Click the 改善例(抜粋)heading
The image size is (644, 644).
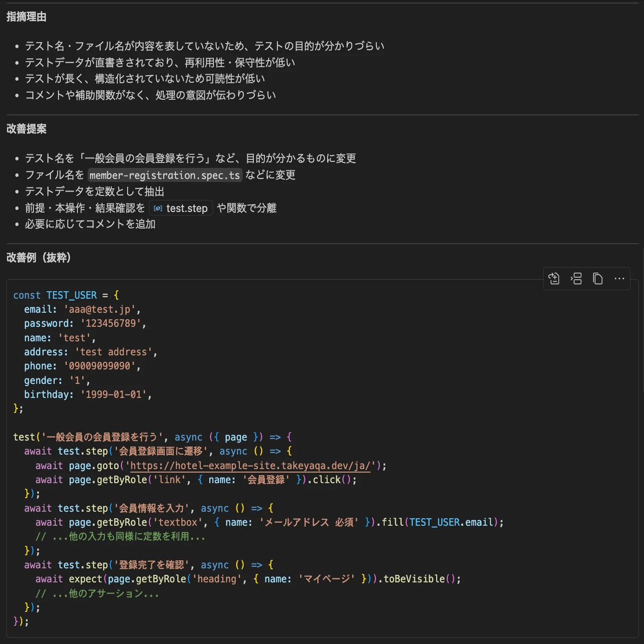(x=39, y=258)
